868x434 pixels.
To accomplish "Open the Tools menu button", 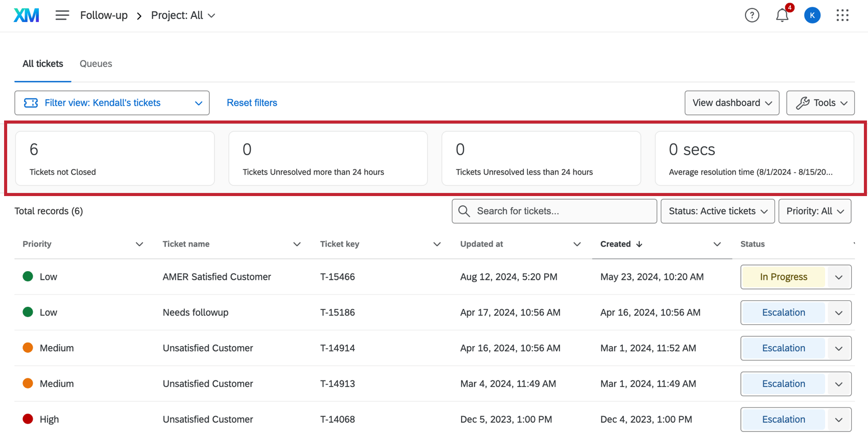I will click(x=820, y=103).
